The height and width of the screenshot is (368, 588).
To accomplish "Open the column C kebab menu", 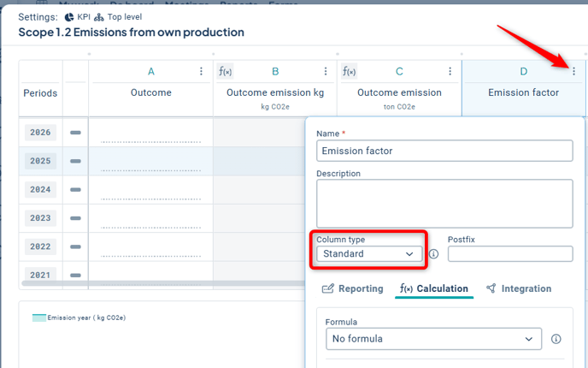I will [450, 72].
